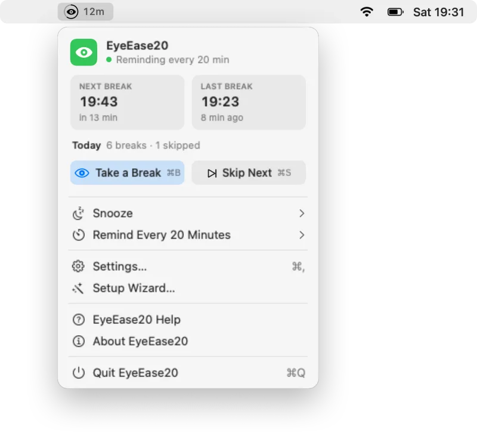The width and height of the screenshot is (477, 448).
Task: Click the blue eye icon in Take a Break
Action: pos(82,173)
